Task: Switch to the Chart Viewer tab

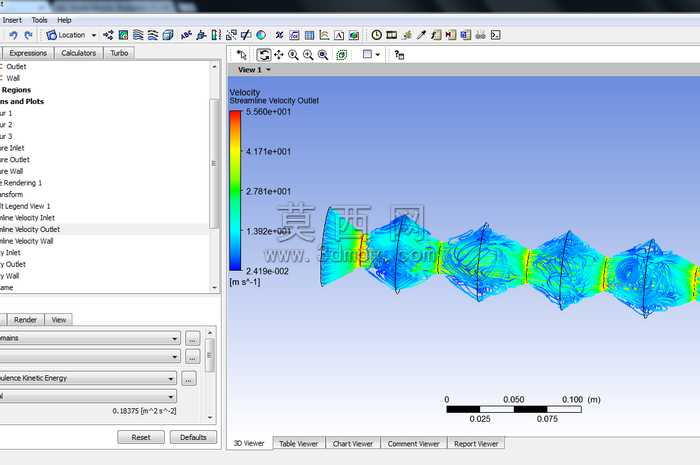Action: tap(353, 444)
